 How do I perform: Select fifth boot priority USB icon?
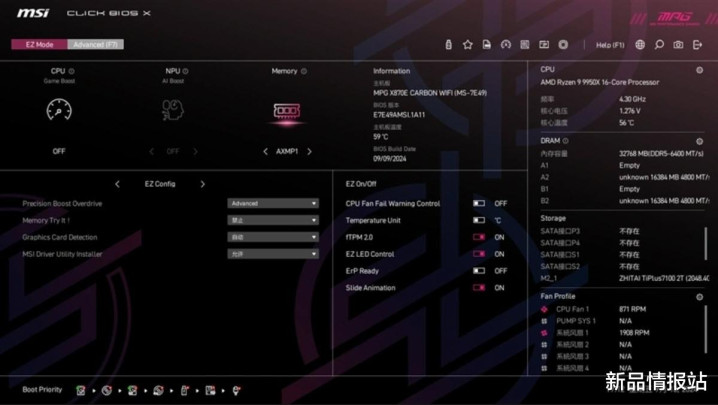coord(185,390)
